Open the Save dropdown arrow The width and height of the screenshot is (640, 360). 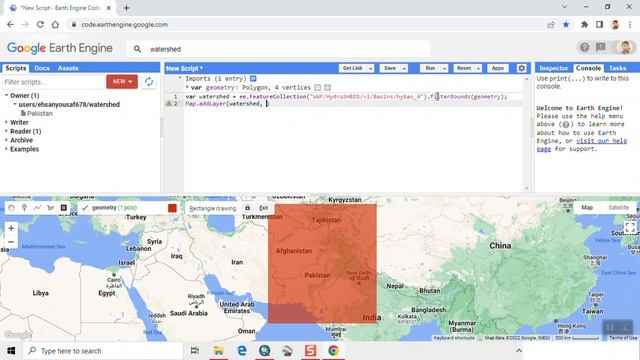coord(404,68)
